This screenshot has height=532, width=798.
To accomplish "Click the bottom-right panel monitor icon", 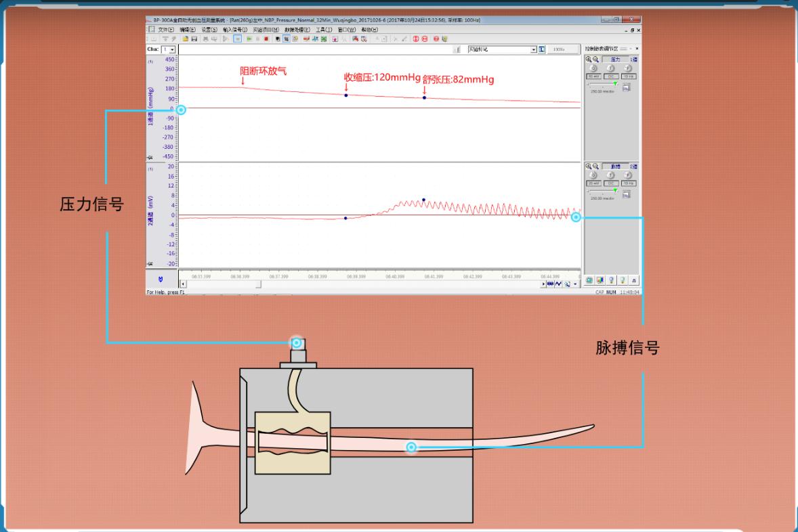I will pos(589,280).
